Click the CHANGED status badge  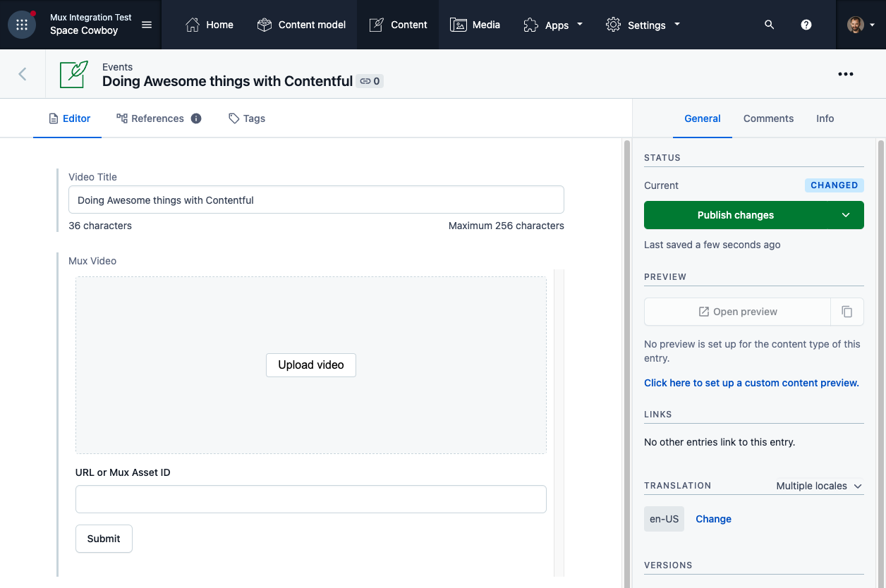(835, 185)
